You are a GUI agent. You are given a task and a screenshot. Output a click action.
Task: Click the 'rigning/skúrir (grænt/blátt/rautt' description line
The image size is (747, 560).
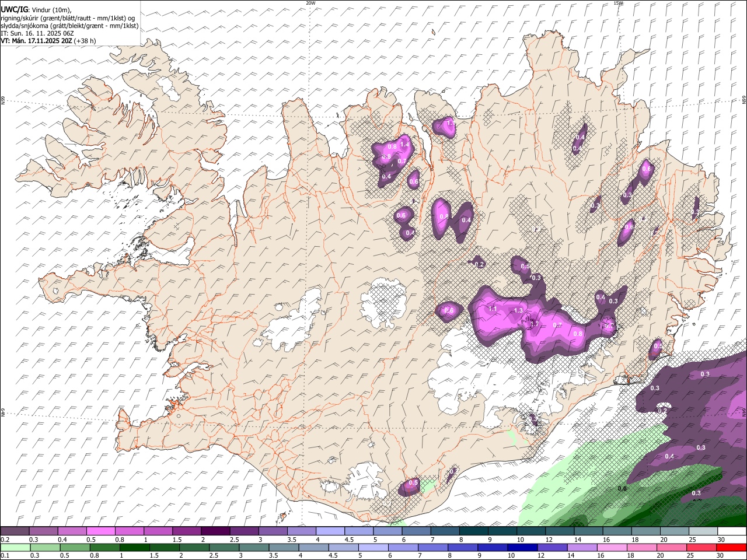[x=68, y=17]
